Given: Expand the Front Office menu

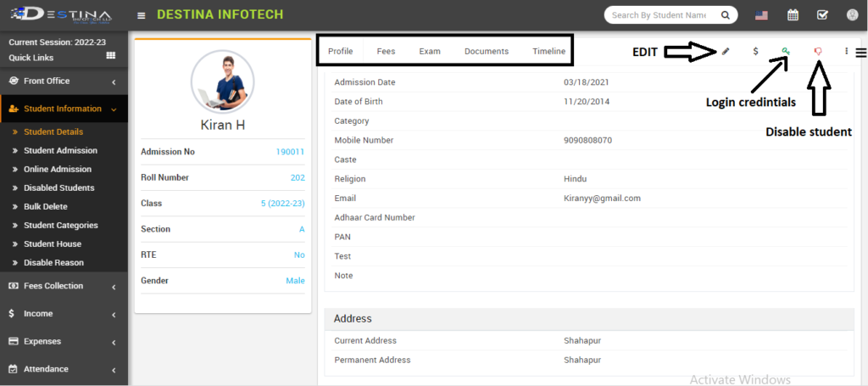Looking at the screenshot, I should (64, 81).
